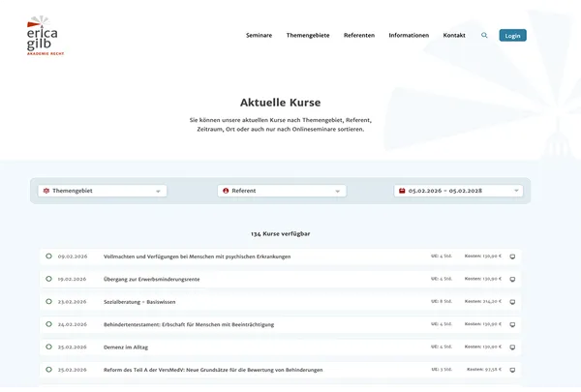Screen dimensions: 581x392
Task: Click the Themengebiet dropdown arrow
Action: click(158, 192)
